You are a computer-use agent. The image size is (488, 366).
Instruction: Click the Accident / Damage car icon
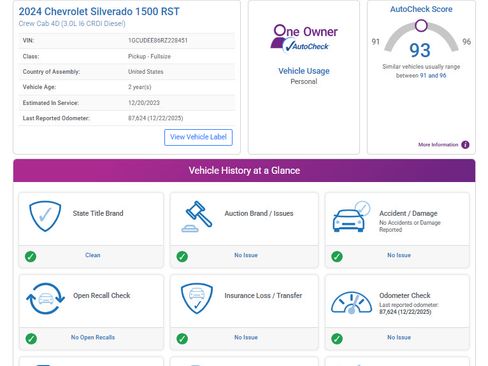click(x=351, y=217)
